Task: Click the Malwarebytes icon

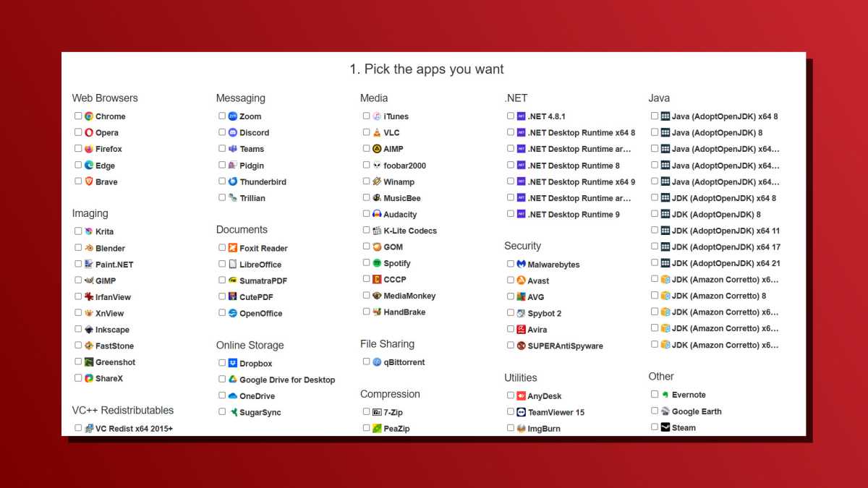Action: pyautogui.click(x=521, y=264)
